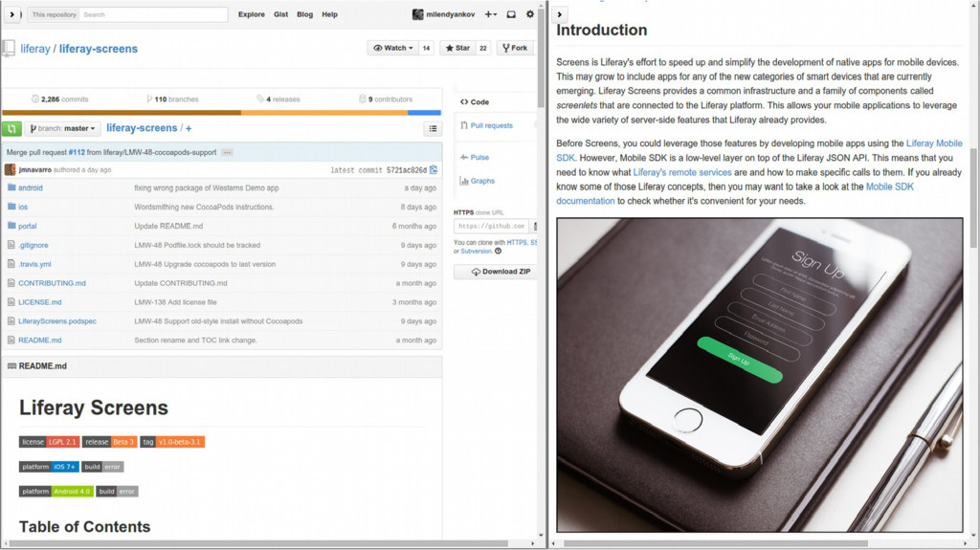Click the license LGPL 2.1 badge
The height and width of the screenshot is (550, 980).
(50, 442)
